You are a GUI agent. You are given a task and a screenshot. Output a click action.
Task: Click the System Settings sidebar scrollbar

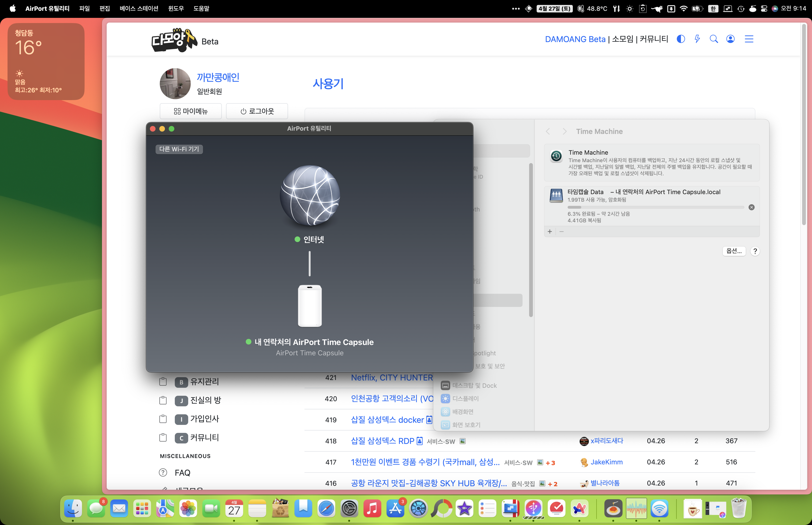tap(531, 240)
